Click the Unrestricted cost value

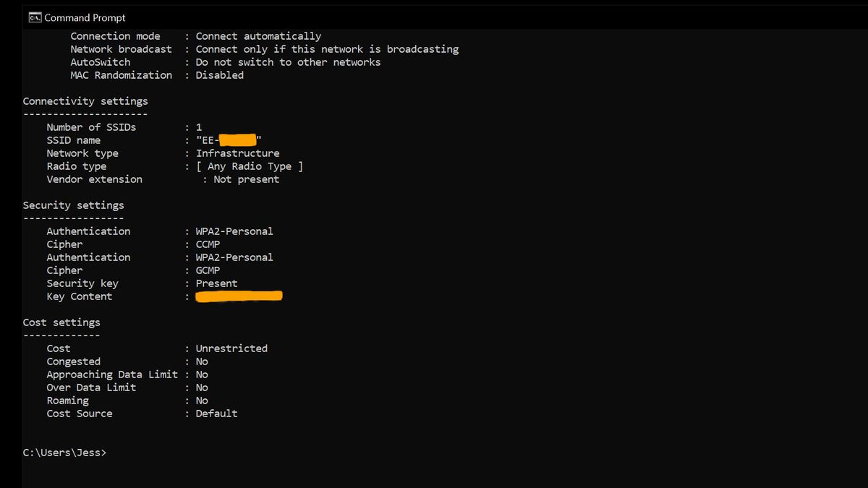[x=231, y=348]
